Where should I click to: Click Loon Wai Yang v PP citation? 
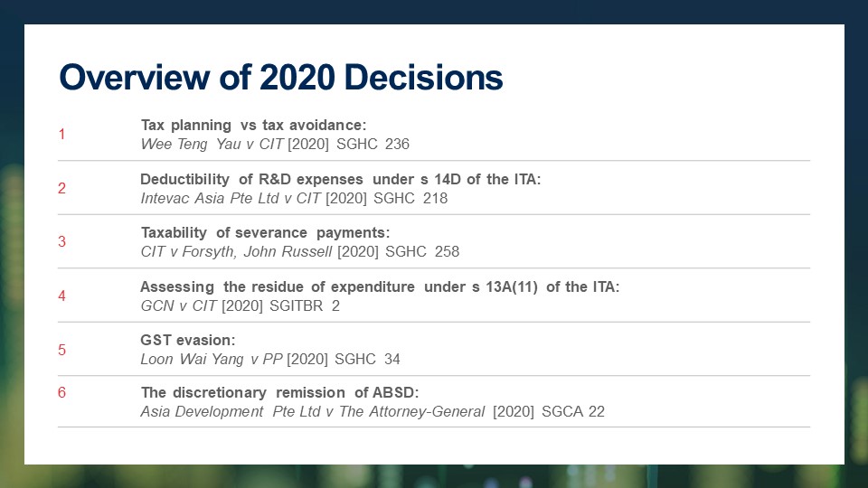[x=270, y=359]
